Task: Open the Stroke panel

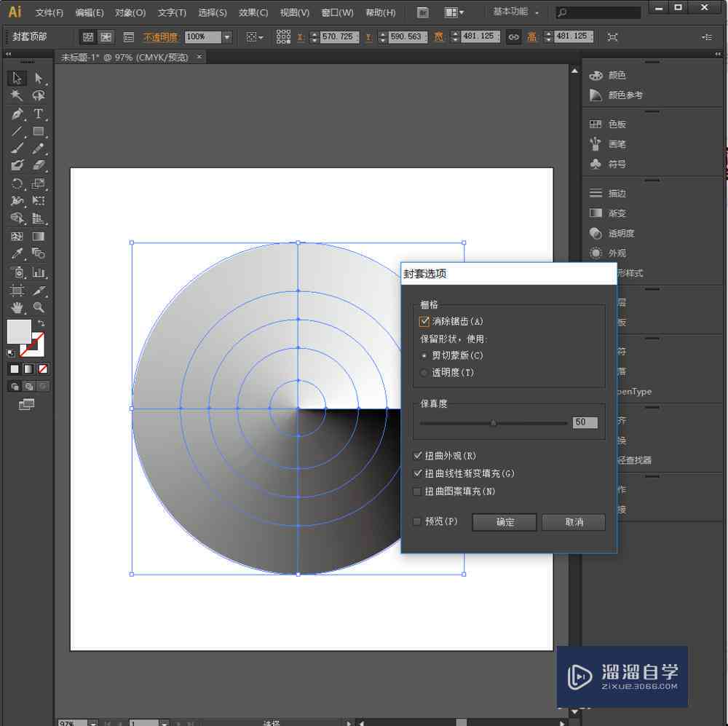Action: [608, 193]
